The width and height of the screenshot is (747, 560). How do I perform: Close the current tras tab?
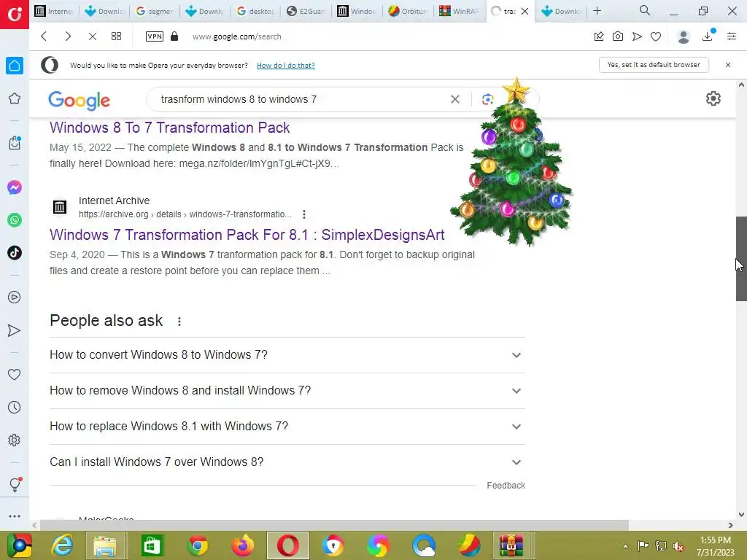click(525, 12)
